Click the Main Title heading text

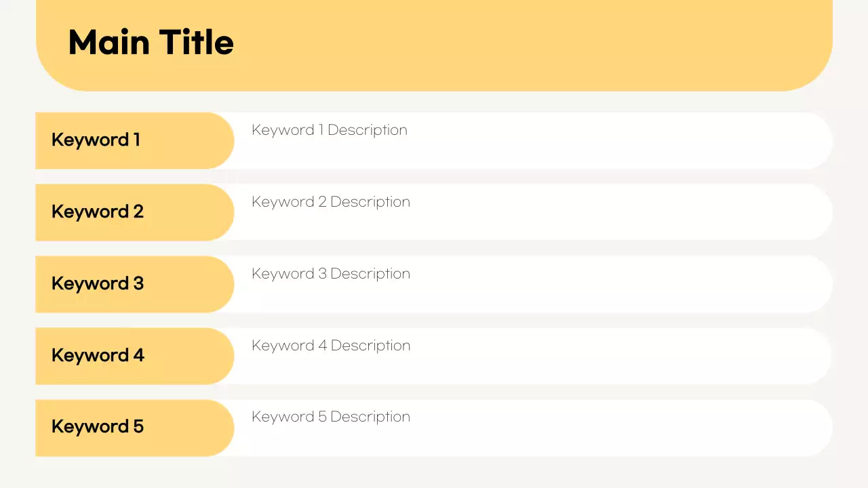click(x=151, y=43)
